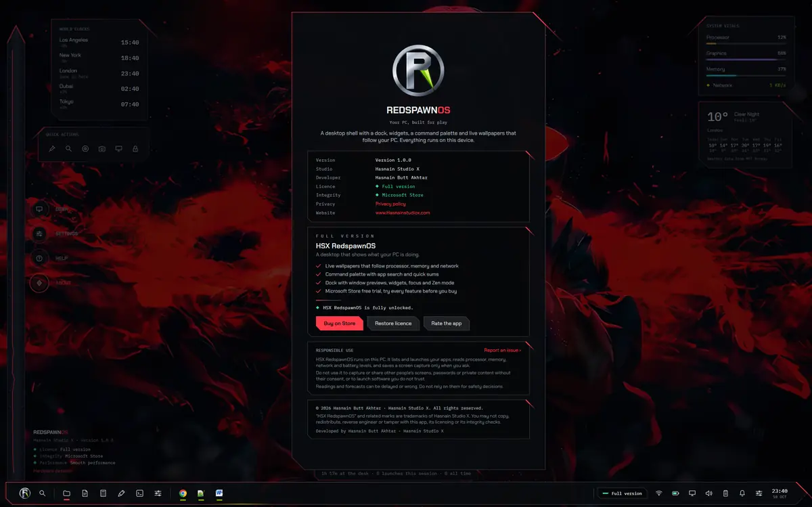Open volume speaker control in the tray
The image size is (812, 507).
pyautogui.click(x=709, y=493)
